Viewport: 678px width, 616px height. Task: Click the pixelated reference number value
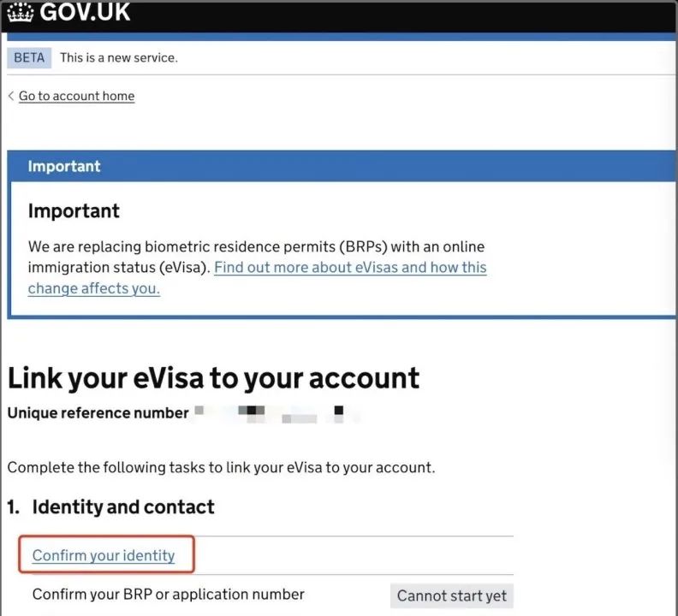point(277,414)
